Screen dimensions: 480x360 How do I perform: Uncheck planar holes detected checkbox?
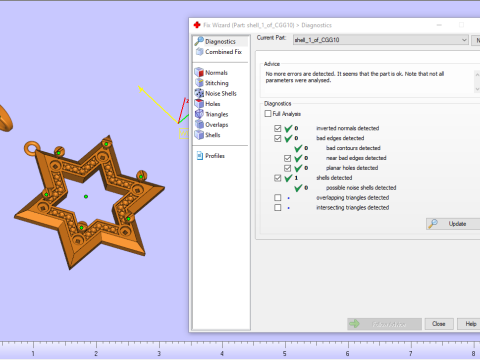(287, 168)
